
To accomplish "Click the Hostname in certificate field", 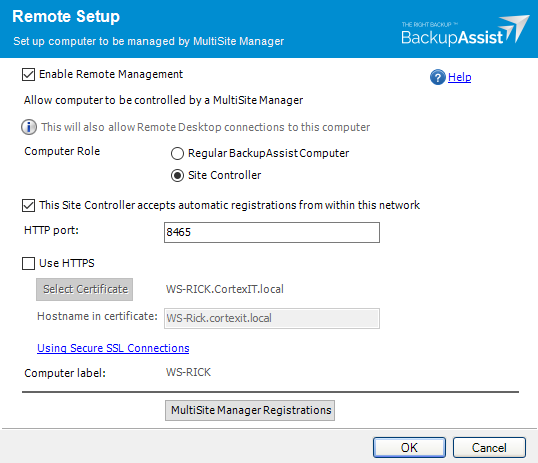I will click(x=272, y=319).
